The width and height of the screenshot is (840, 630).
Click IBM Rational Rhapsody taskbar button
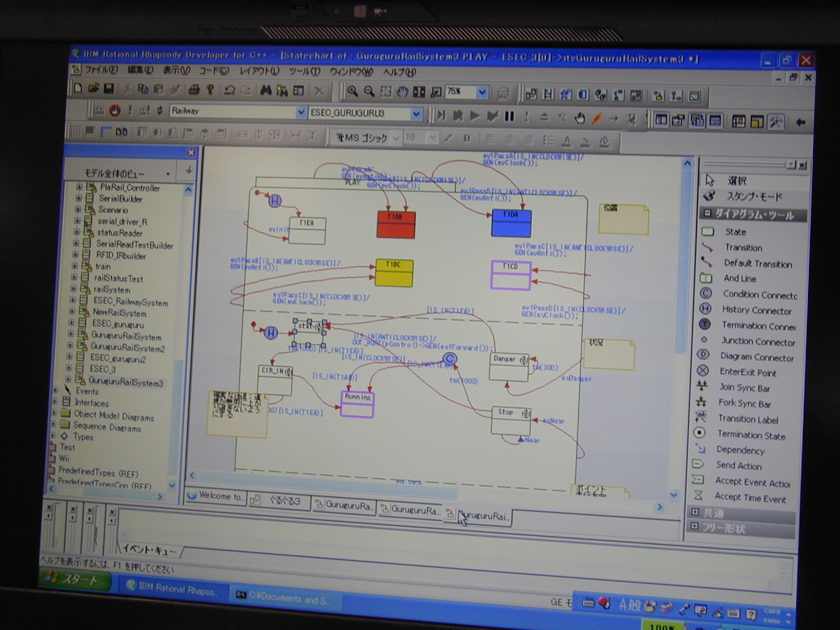(x=173, y=589)
